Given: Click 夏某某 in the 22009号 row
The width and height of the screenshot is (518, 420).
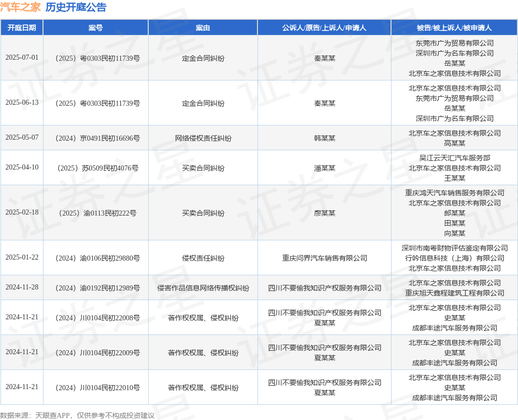Looking at the screenshot, I should pyautogui.click(x=324, y=358).
